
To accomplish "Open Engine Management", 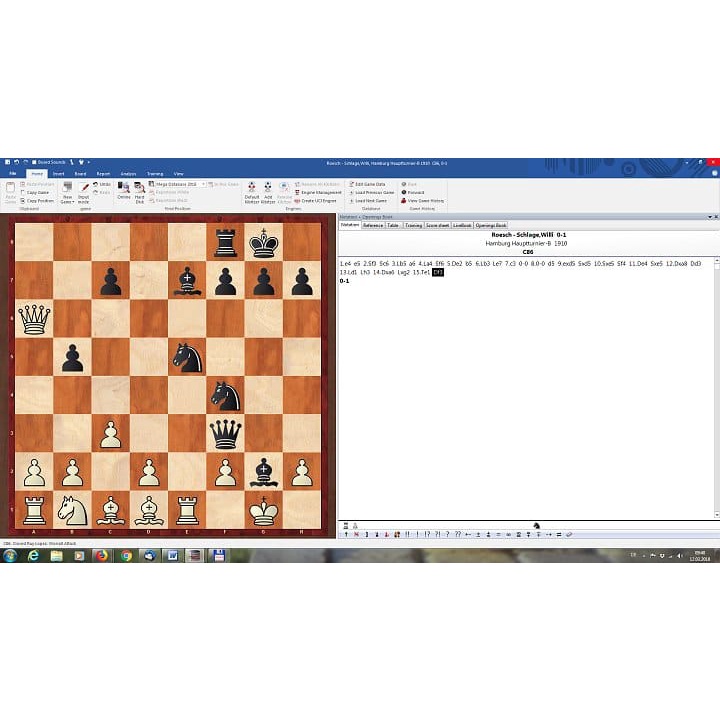I will [x=318, y=192].
